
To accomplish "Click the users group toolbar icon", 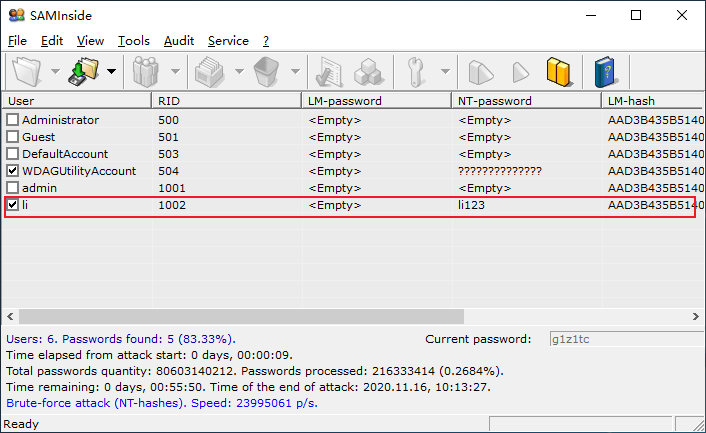I will (146, 71).
